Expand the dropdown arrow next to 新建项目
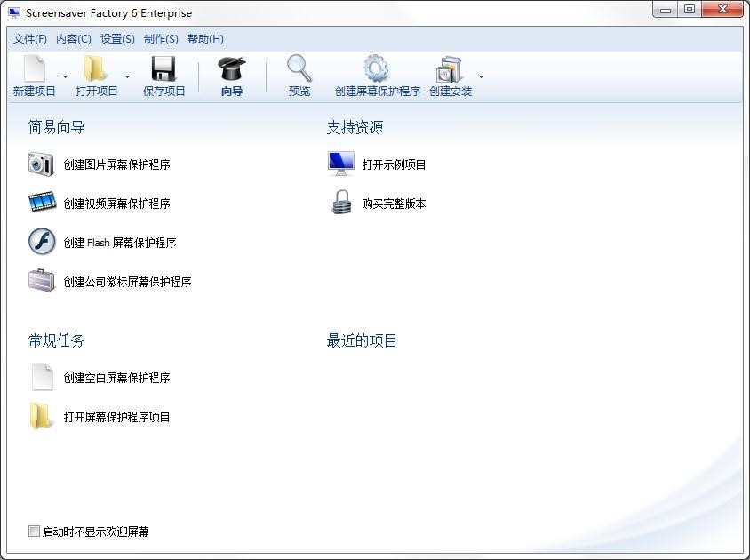750x560 pixels. click(x=63, y=76)
